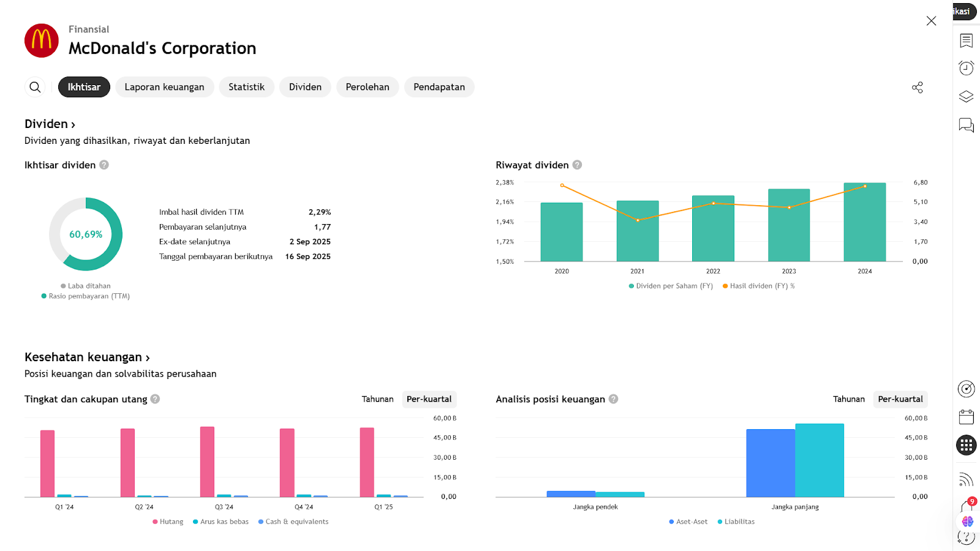Expand the Dividen section heading
980x551 pixels.
point(50,124)
